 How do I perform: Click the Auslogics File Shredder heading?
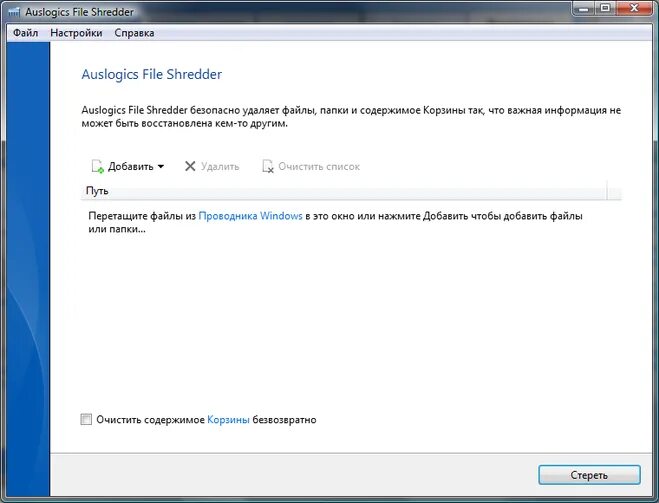click(x=152, y=74)
